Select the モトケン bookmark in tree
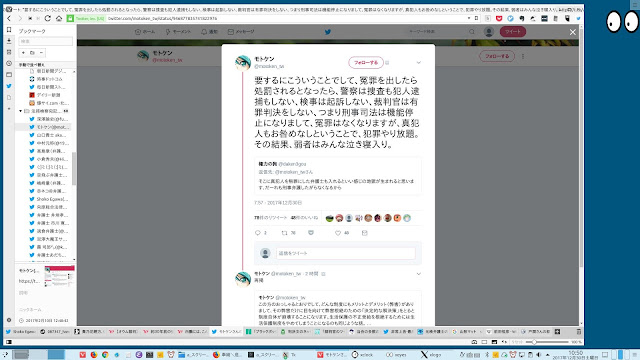Image resolution: width=640 pixels, height=360 pixels. 49,127
